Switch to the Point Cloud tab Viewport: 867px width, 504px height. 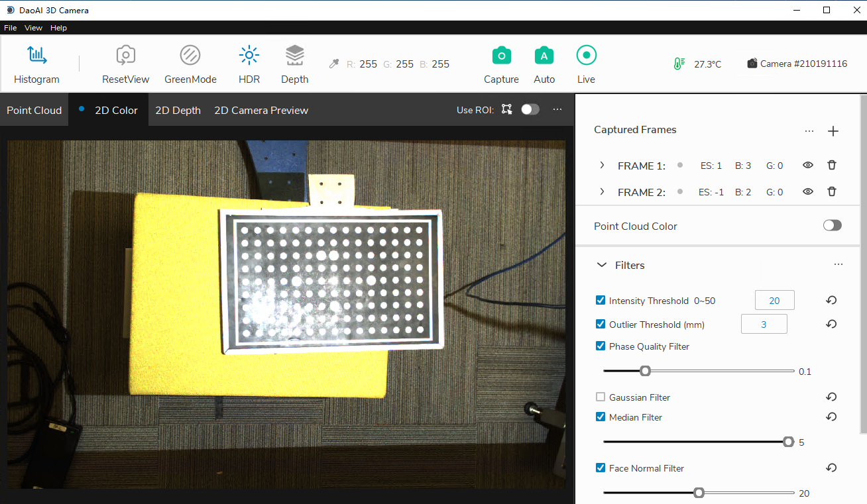(34, 110)
